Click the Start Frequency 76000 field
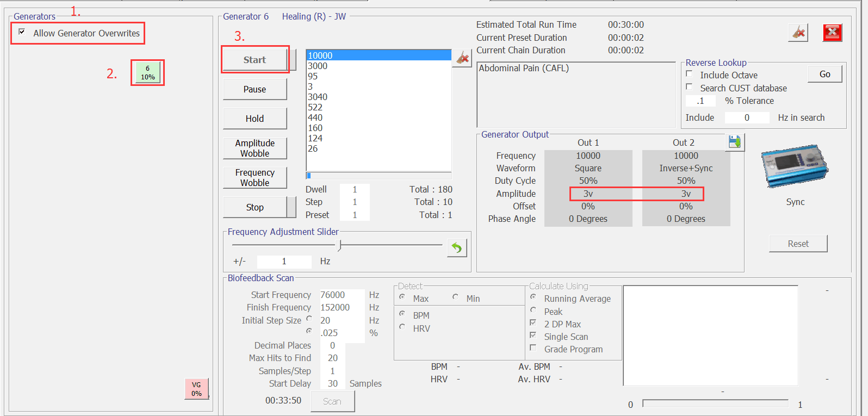The image size is (868, 416). pyautogui.click(x=341, y=295)
